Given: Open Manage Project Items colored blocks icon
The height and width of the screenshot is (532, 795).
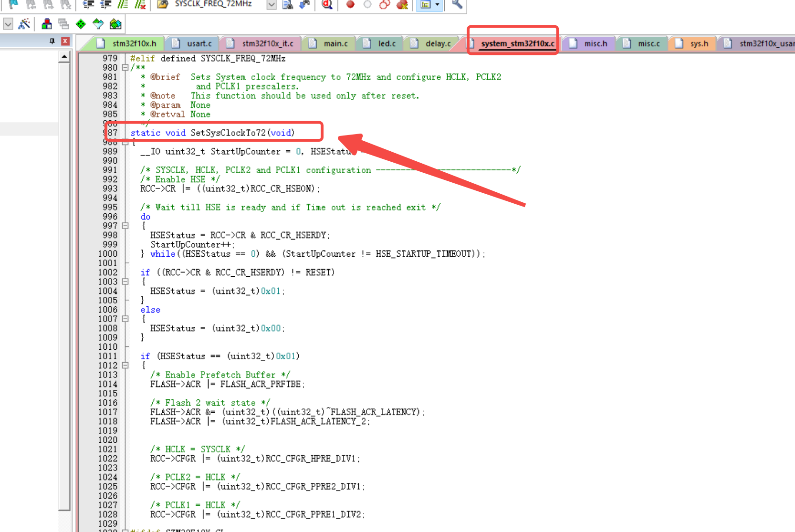Looking at the screenshot, I should (47, 24).
